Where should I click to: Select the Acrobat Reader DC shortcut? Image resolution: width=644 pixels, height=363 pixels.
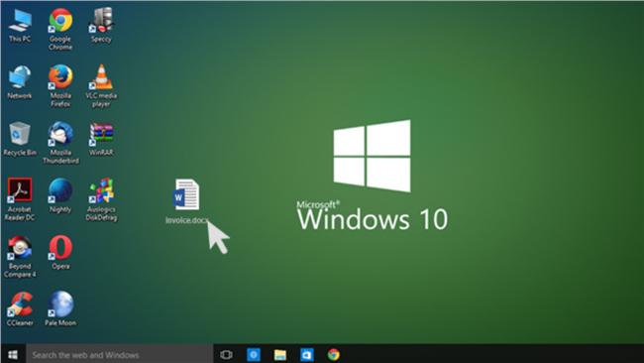pos(19,199)
